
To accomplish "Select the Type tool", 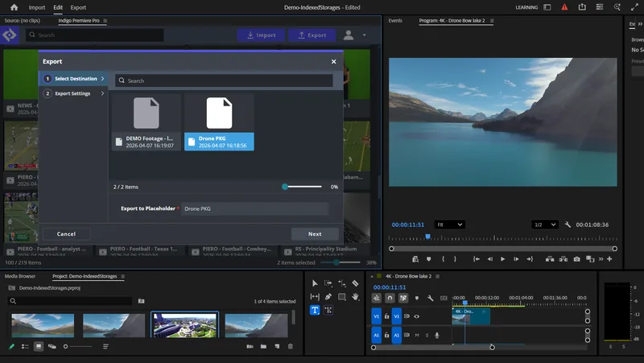I will [x=315, y=310].
